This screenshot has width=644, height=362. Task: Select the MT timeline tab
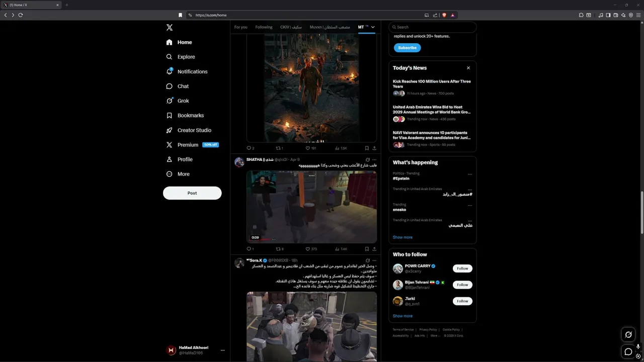point(363,27)
